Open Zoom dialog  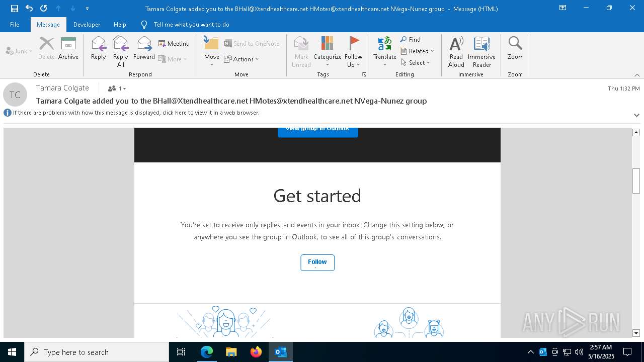pos(516,49)
